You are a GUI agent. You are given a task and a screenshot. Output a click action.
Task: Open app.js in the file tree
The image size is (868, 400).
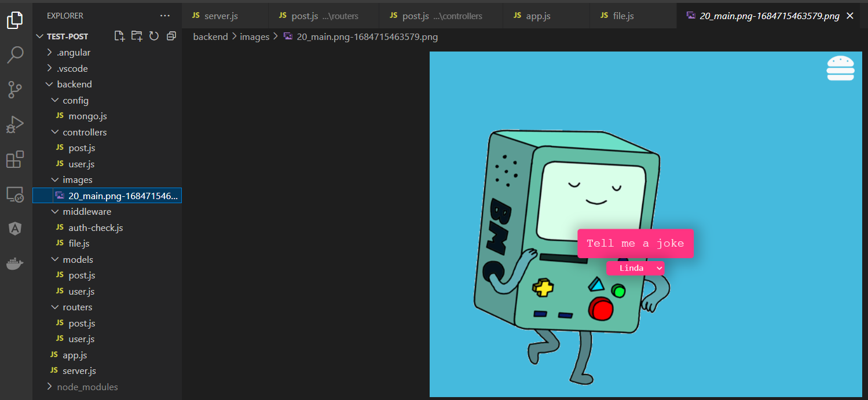click(x=107, y=355)
